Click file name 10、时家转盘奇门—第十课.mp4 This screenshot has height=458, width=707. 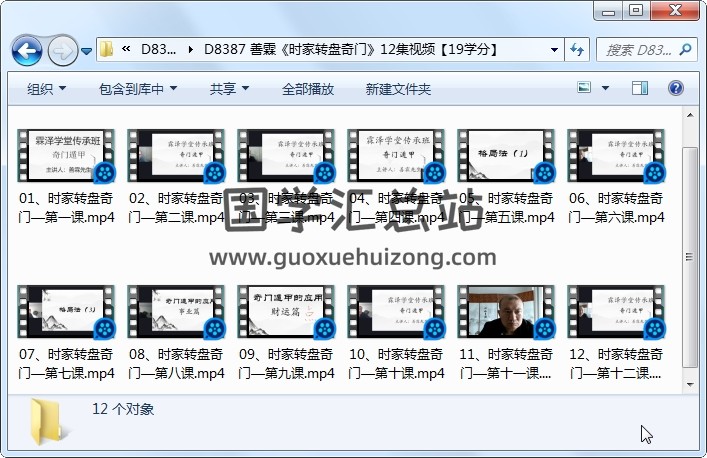pyautogui.click(x=396, y=364)
